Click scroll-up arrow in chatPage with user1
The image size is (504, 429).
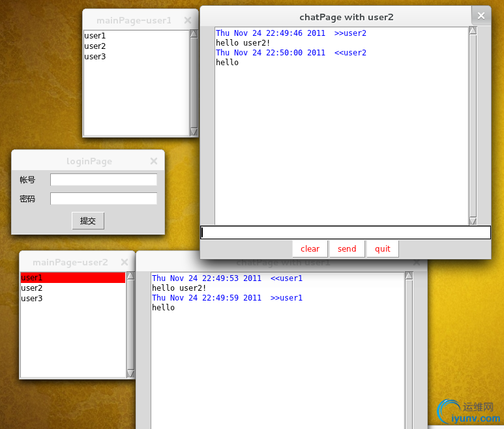coord(409,275)
